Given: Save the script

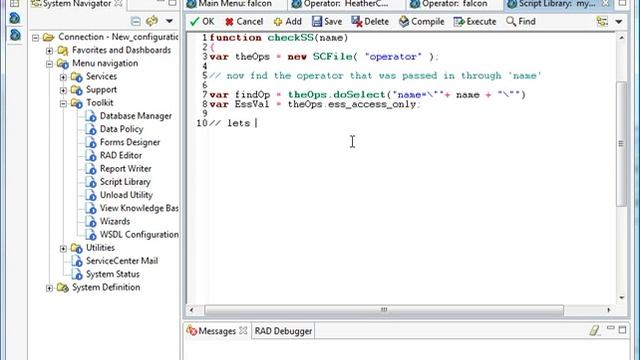Looking at the screenshot, I should pos(327,21).
